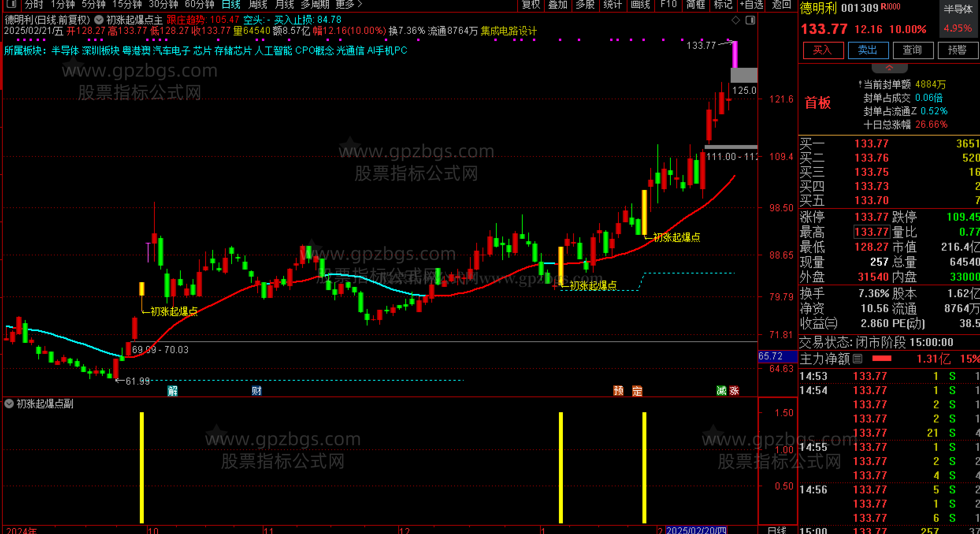The height and width of the screenshot is (534, 980).
Task: Click the 减 holdings reduction marker
Action: coord(721,391)
